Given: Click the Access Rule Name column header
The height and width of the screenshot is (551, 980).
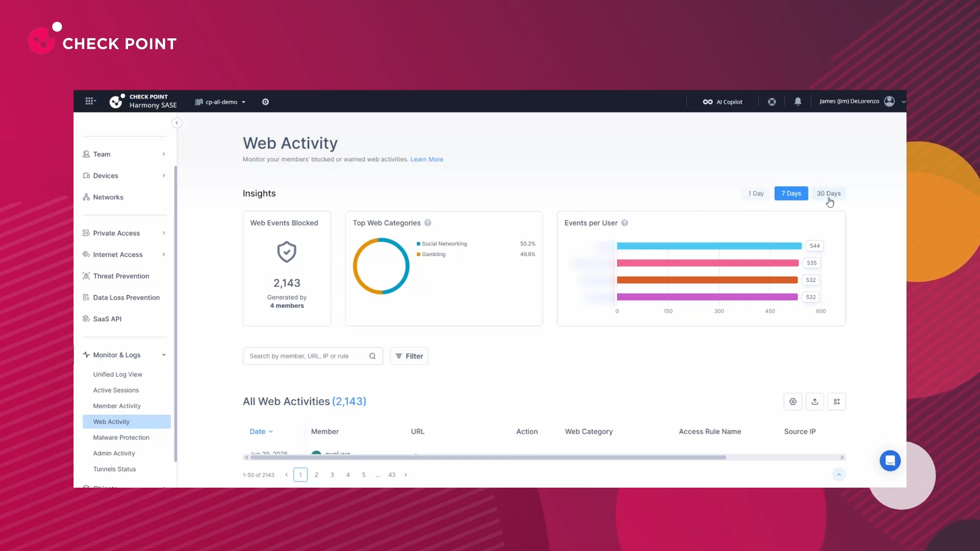Looking at the screenshot, I should 709,432.
